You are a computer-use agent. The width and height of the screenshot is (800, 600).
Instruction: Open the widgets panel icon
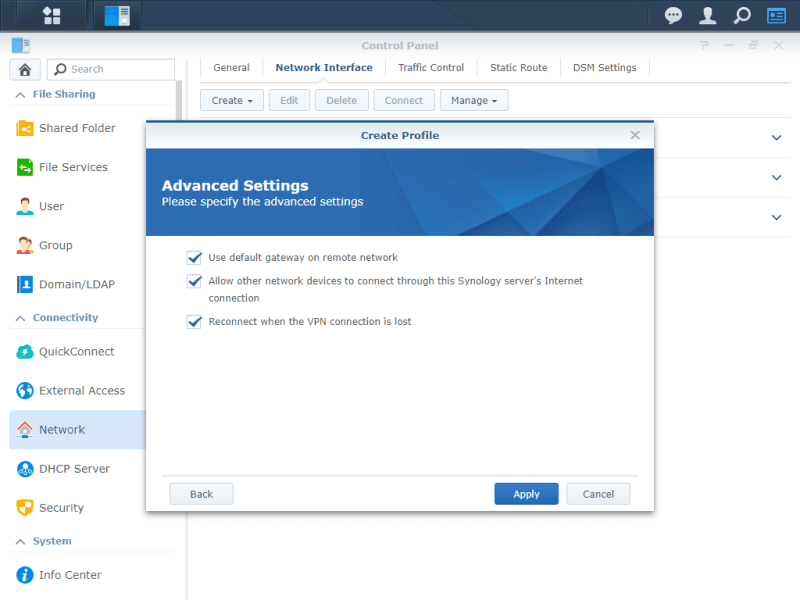point(776,16)
